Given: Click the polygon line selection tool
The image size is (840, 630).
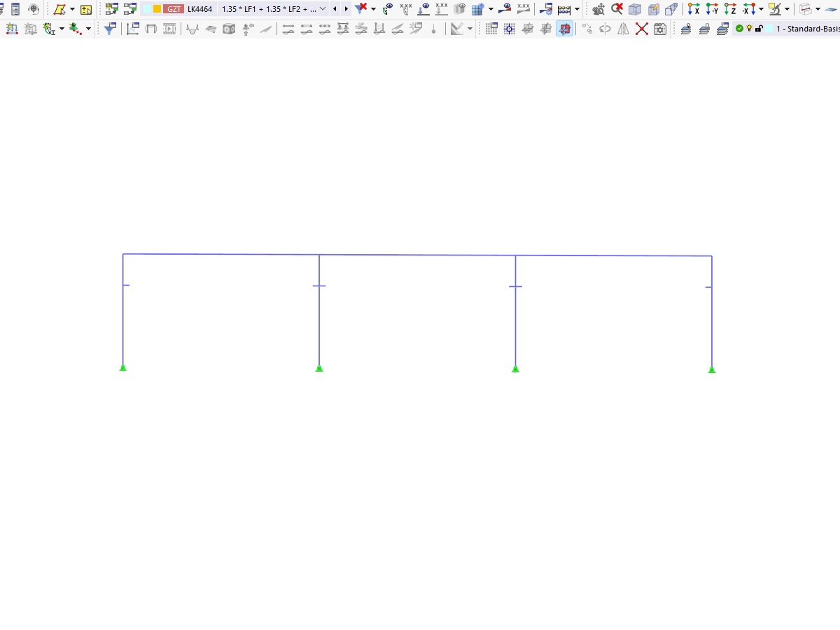Looking at the screenshot, I should click(60, 9).
